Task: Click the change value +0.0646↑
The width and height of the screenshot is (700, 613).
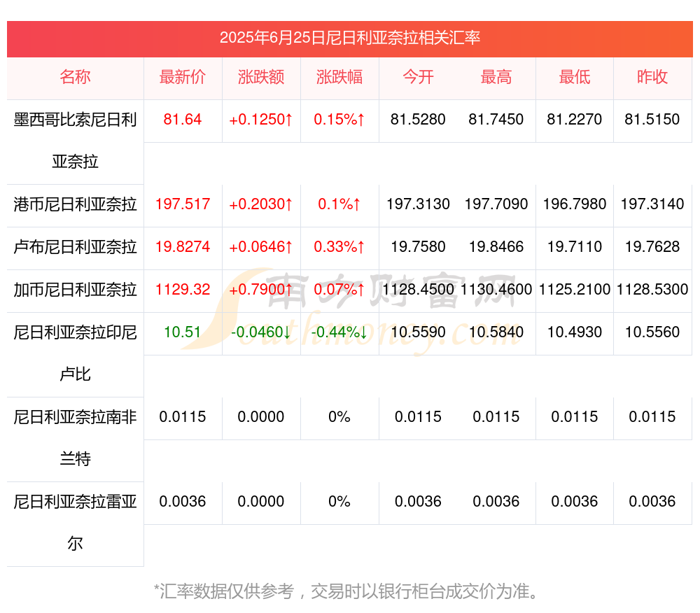Action: 261,247
